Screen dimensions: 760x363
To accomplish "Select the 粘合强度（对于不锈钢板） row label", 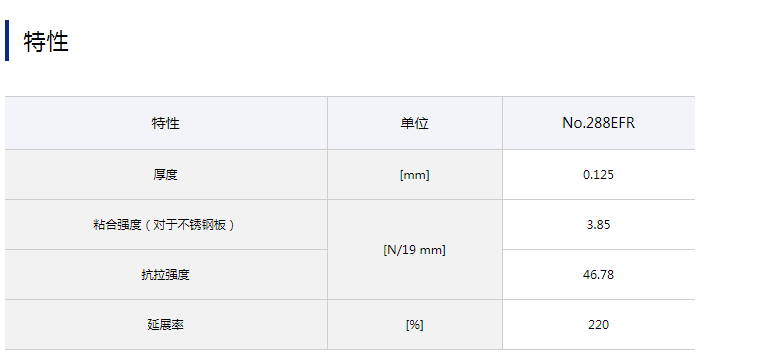I will pos(166,225).
